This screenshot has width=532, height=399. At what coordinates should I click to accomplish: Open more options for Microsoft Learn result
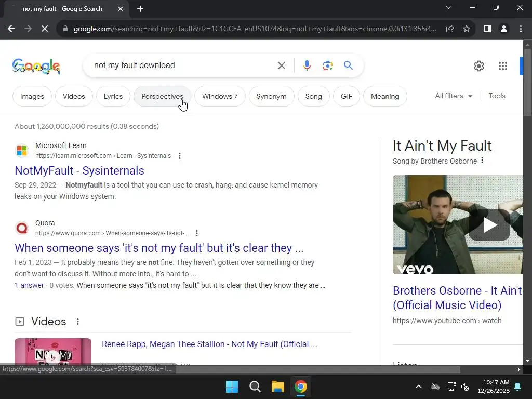tap(179, 156)
